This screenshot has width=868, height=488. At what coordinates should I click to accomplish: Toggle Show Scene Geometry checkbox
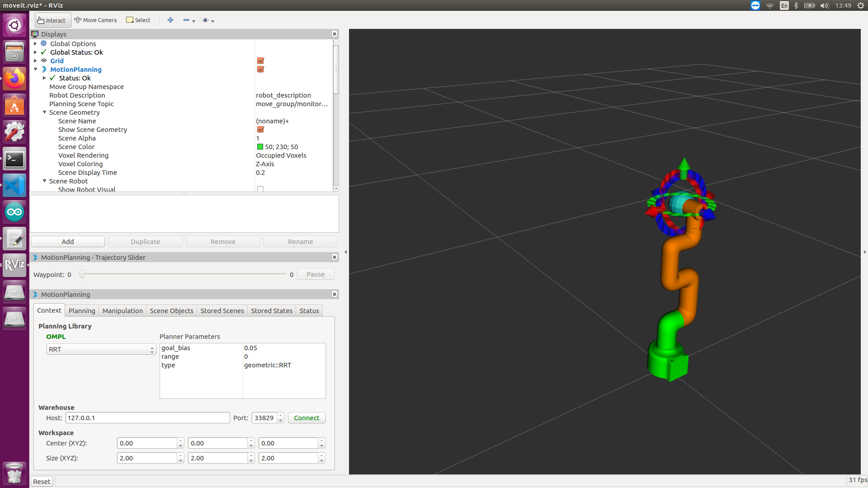(260, 130)
